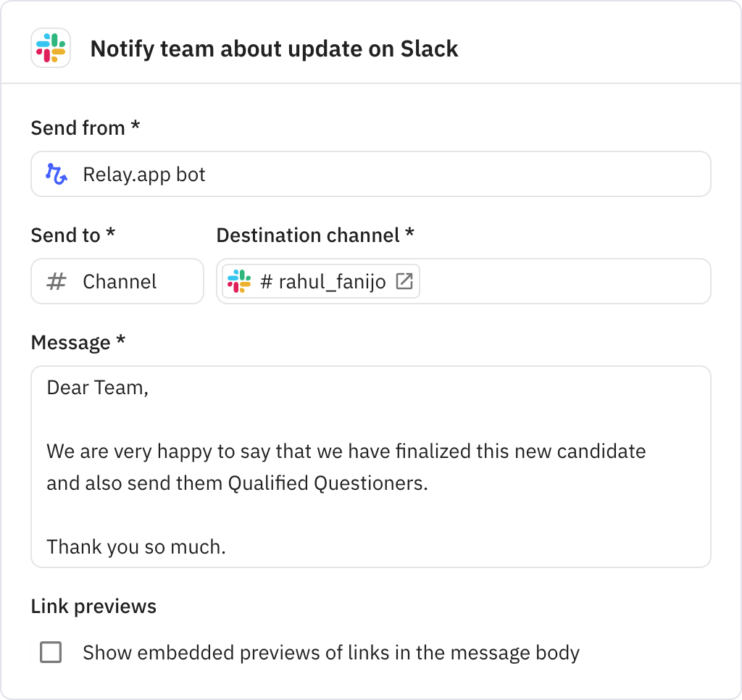Click the Send from field labeled Relay.app bot
Viewport: 742px width, 700px height.
click(x=371, y=173)
